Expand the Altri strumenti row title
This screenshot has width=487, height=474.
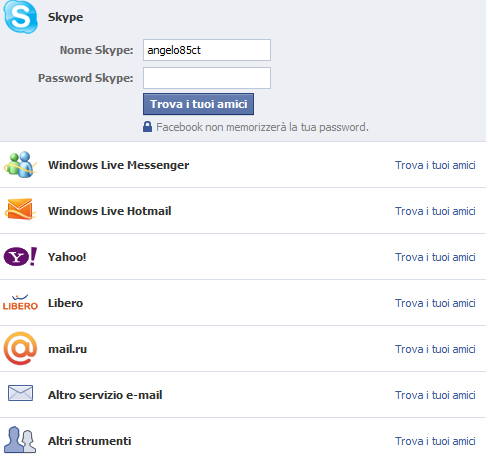click(x=89, y=441)
